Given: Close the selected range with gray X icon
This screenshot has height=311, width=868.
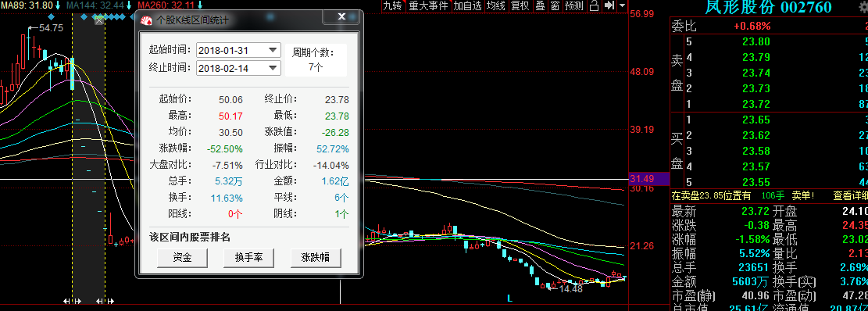Looking at the screenshot, I should coord(99,20).
